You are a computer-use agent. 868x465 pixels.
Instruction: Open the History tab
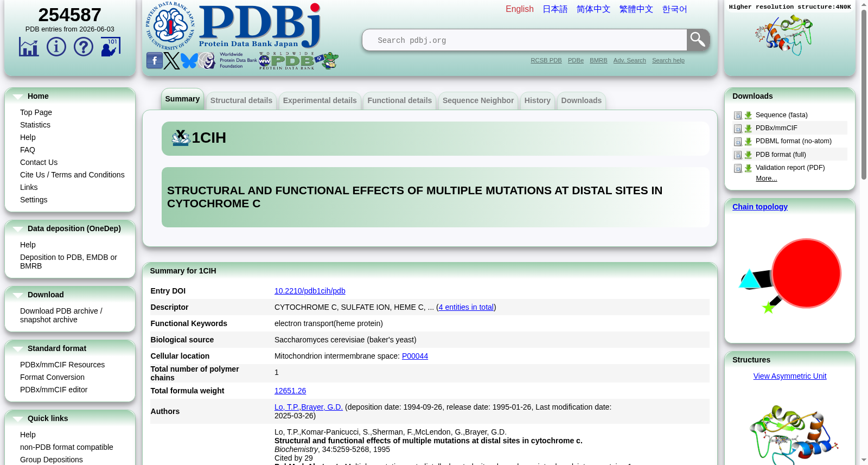click(x=538, y=100)
